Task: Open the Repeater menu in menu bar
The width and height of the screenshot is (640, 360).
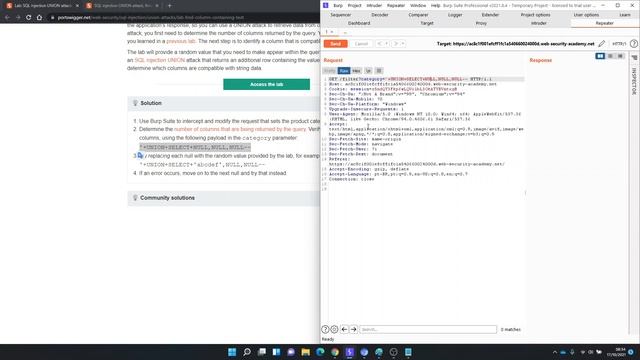Action: [x=396, y=6]
